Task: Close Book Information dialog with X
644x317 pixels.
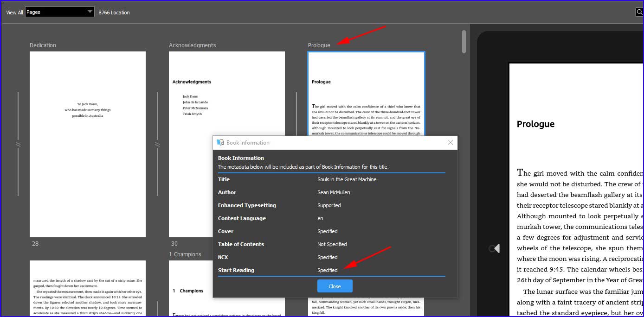Action: tap(450, 142)
